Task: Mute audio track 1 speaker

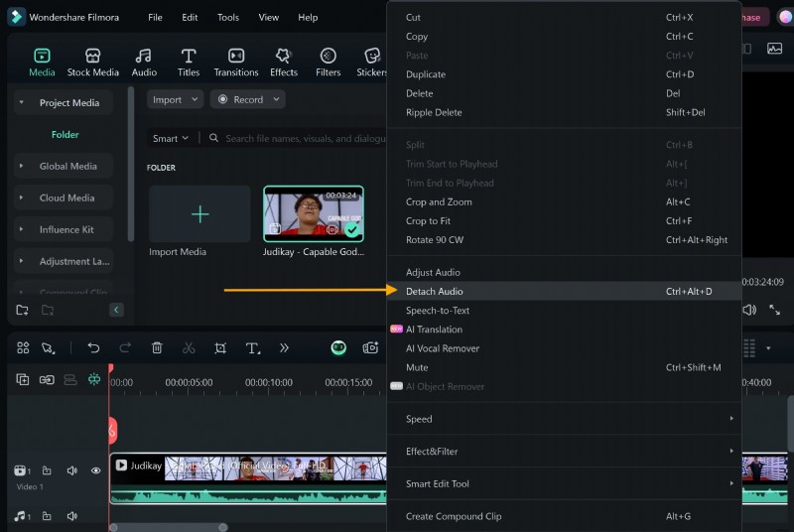Action: [x=71, y=516]
